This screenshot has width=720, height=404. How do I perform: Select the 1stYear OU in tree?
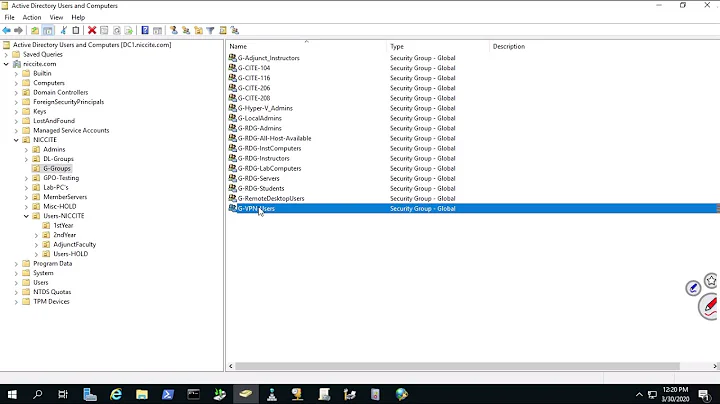(x=63, y=225)
